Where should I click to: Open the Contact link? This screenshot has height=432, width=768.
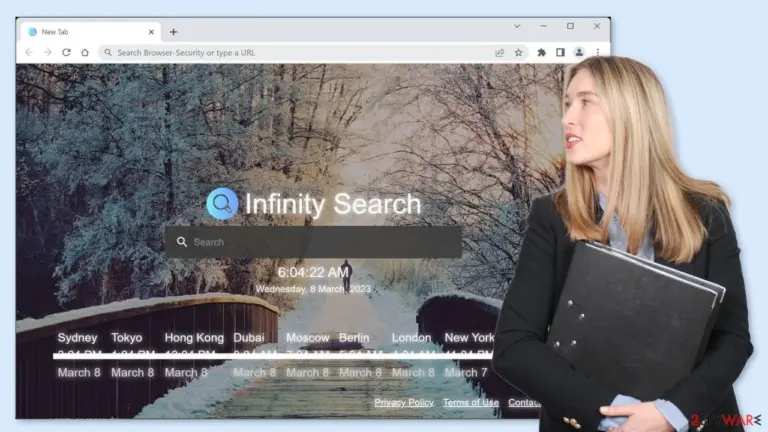524,403
